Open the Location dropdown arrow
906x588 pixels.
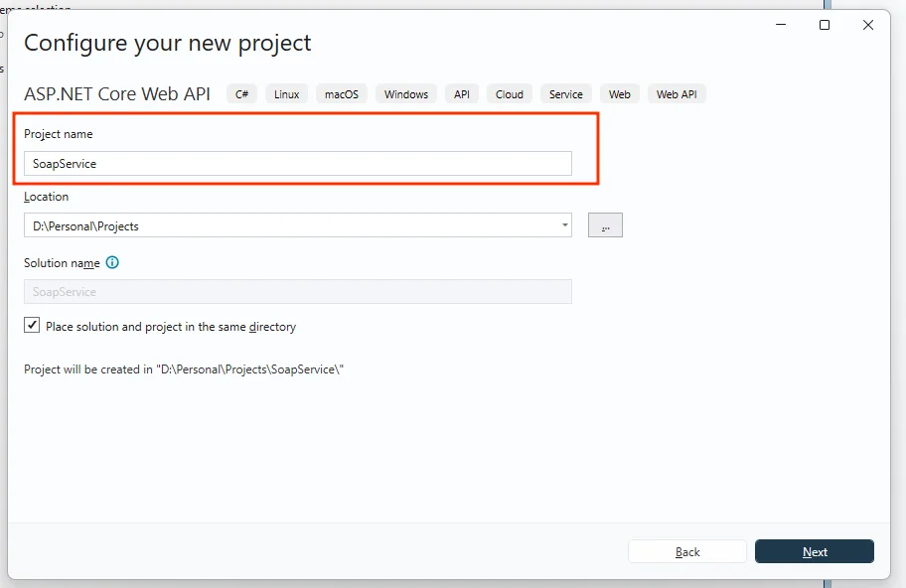point(564,225)
